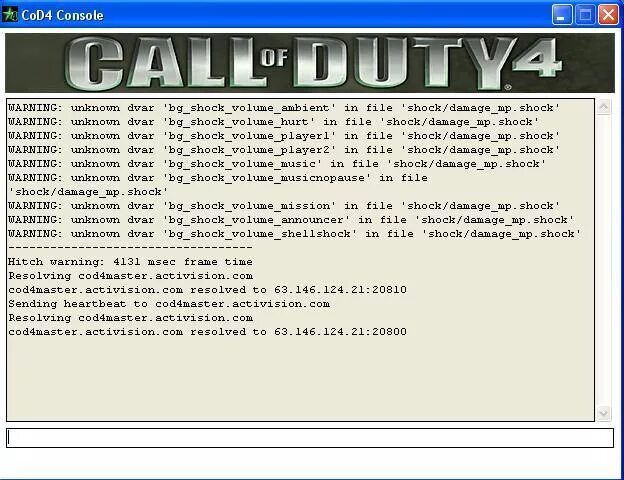
Task: Click the 'bg_shock_volume_music' warning line
Action: [277, 164]
